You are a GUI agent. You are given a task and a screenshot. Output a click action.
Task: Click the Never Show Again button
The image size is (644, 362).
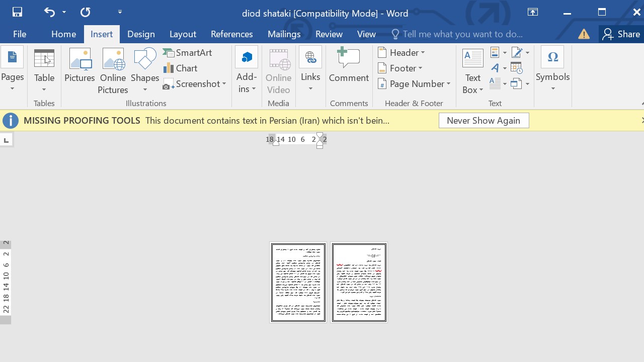[484, 121]
